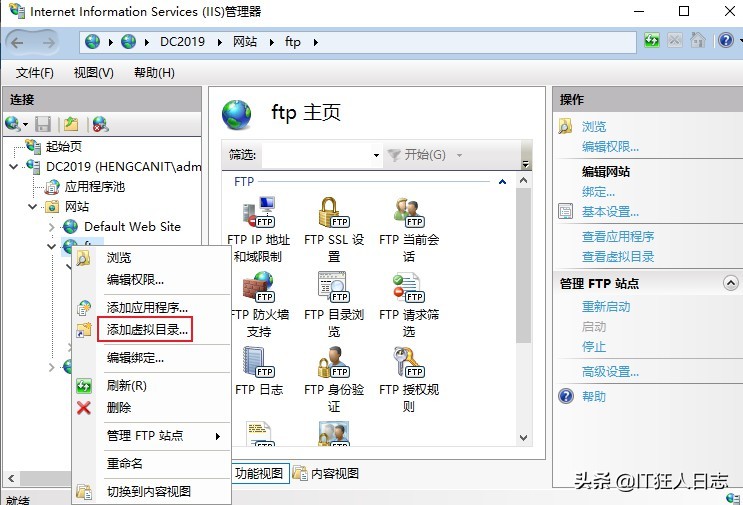Collapse the 管理 FTP 站点 actions section

tap(731, 283)
